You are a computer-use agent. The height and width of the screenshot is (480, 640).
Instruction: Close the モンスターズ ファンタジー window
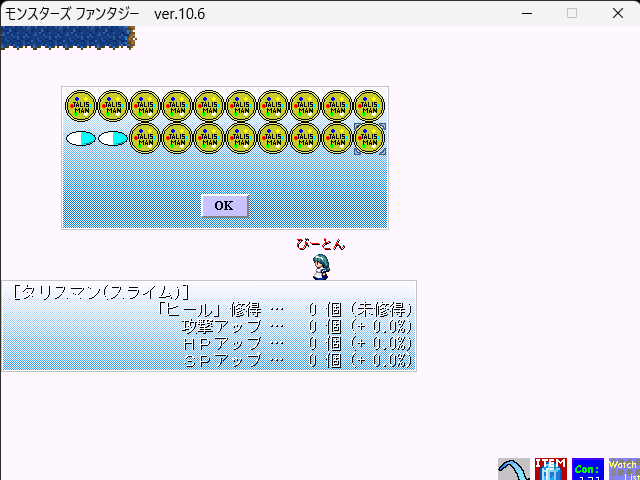[618, 13]
